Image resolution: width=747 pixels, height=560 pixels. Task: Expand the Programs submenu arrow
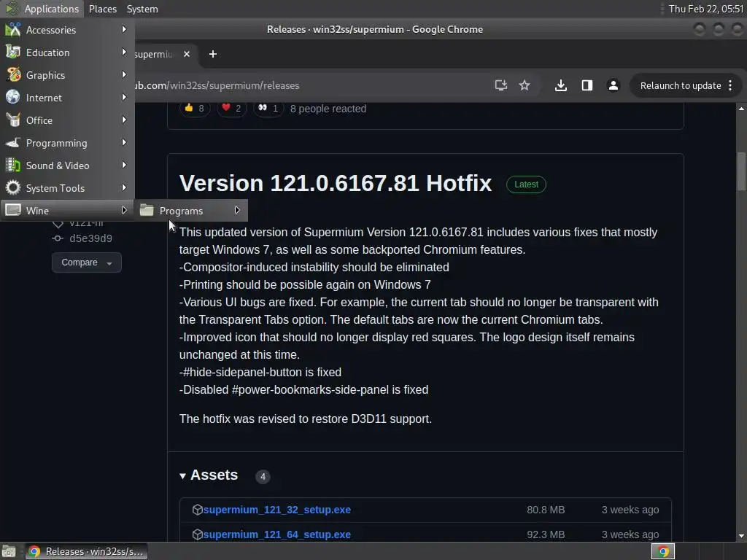237,210
